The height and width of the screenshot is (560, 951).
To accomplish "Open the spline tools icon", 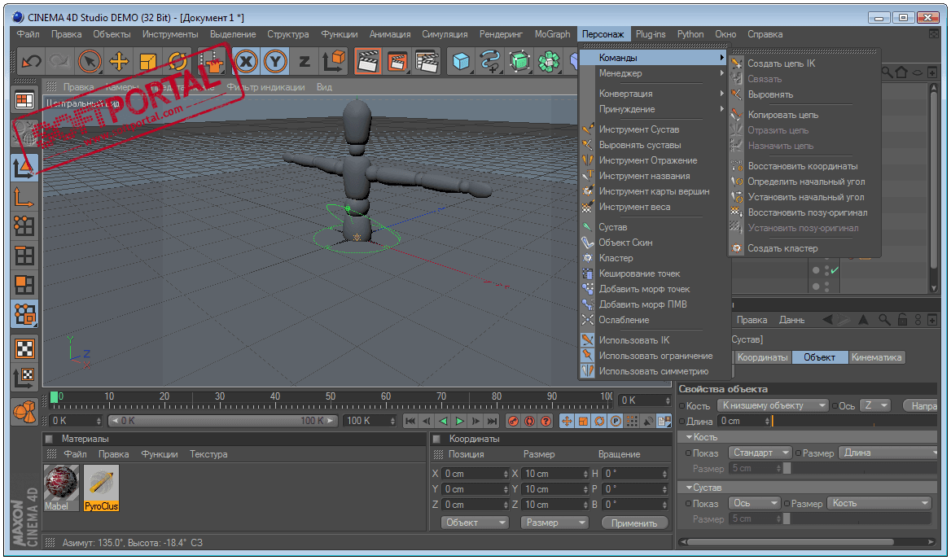I will [x=490, y=61].
